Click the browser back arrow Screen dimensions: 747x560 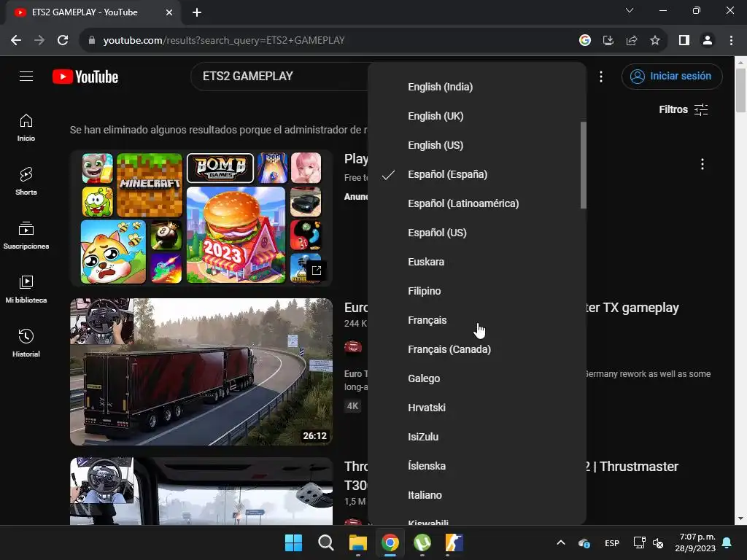(16, 41)
